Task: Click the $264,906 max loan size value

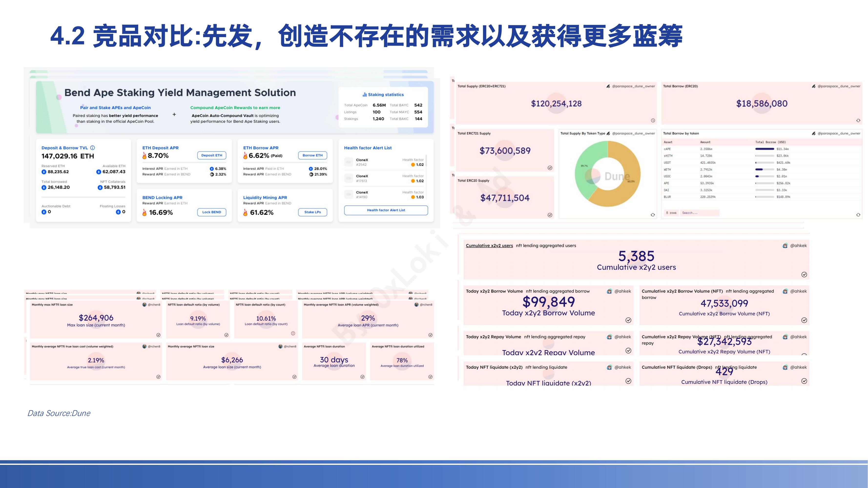Action: [x=96, y=318]
